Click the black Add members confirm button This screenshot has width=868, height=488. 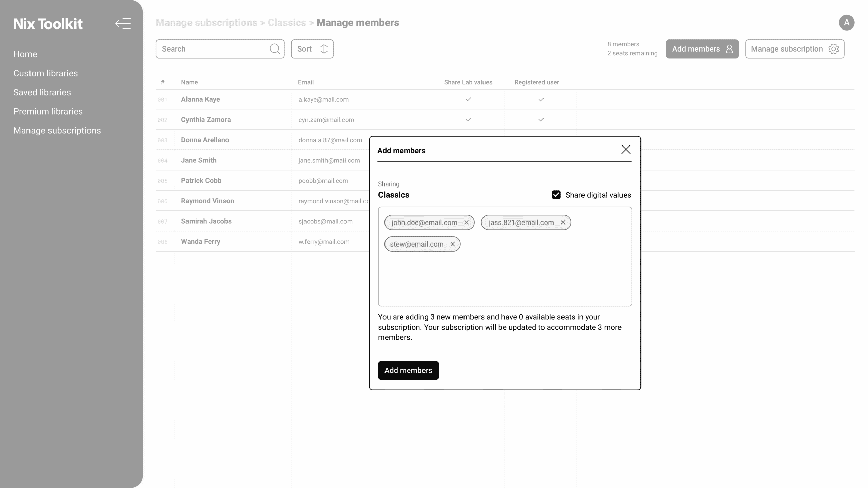pos(408,370)
